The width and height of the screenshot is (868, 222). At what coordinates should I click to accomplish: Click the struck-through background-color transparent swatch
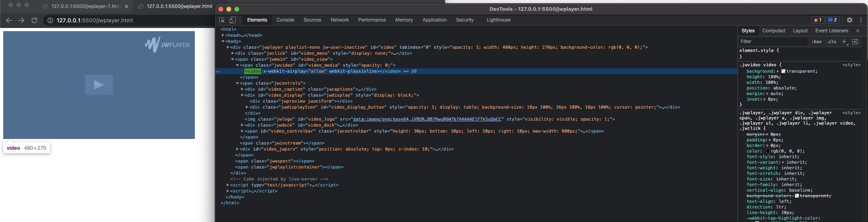point(797,196)
